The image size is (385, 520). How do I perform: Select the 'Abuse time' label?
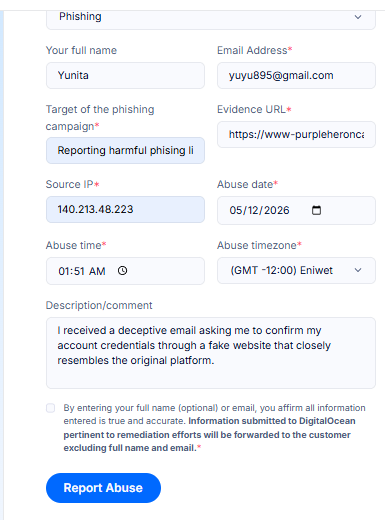point(74,245)
